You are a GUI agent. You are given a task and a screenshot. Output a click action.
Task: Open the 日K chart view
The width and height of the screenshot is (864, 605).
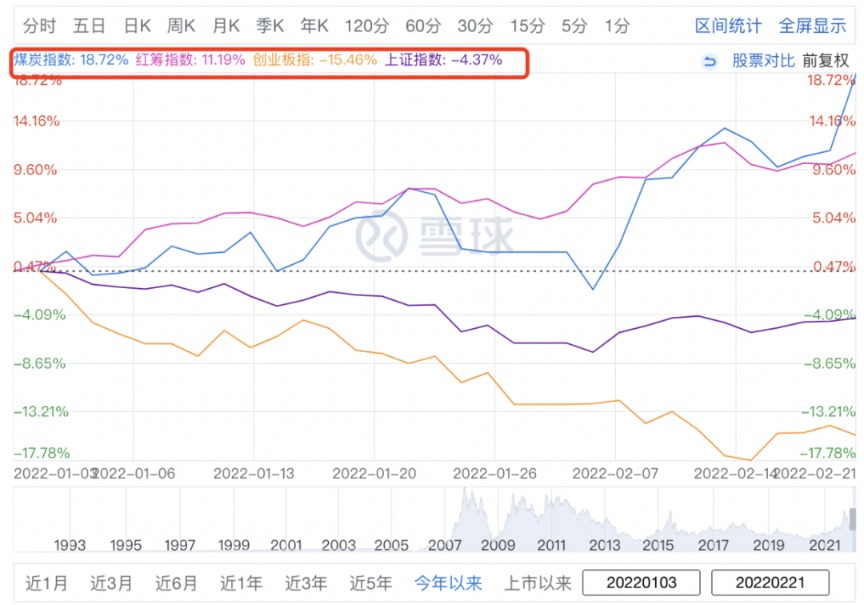pos(137,26)
